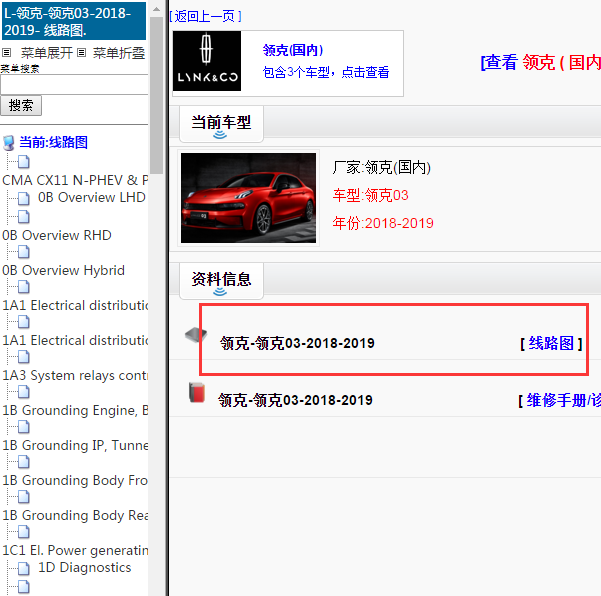Expand all menus via 菜单展开
Image resolution: width=601 pixels, height=596 pixels.
point(46,53)
